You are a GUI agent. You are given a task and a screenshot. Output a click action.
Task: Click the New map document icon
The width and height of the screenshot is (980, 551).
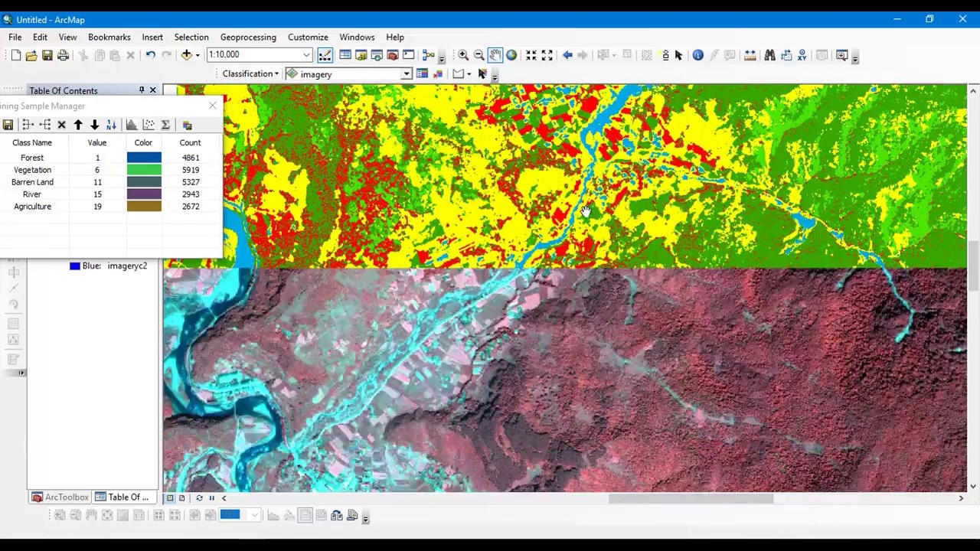click(15, 55)
